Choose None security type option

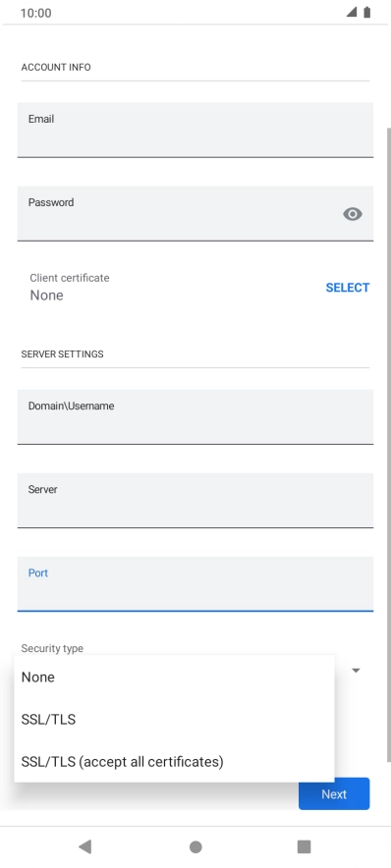(x=174, y=677)
